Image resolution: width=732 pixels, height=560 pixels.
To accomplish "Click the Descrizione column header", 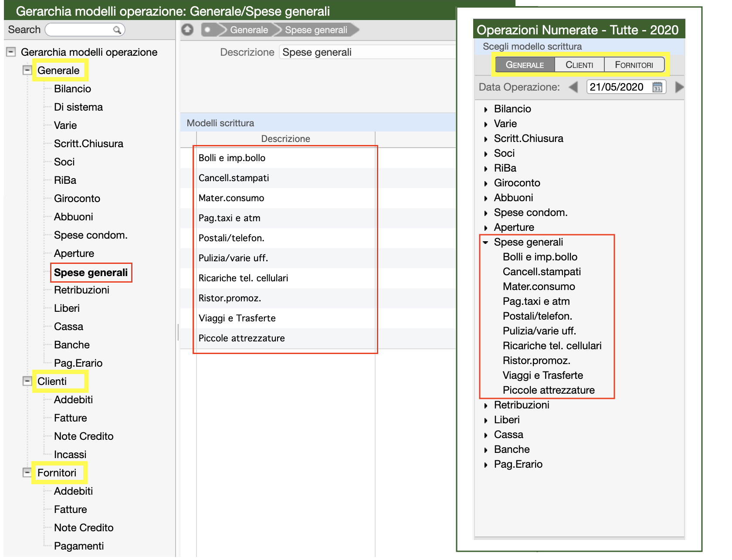I will [x=286, y=138].
